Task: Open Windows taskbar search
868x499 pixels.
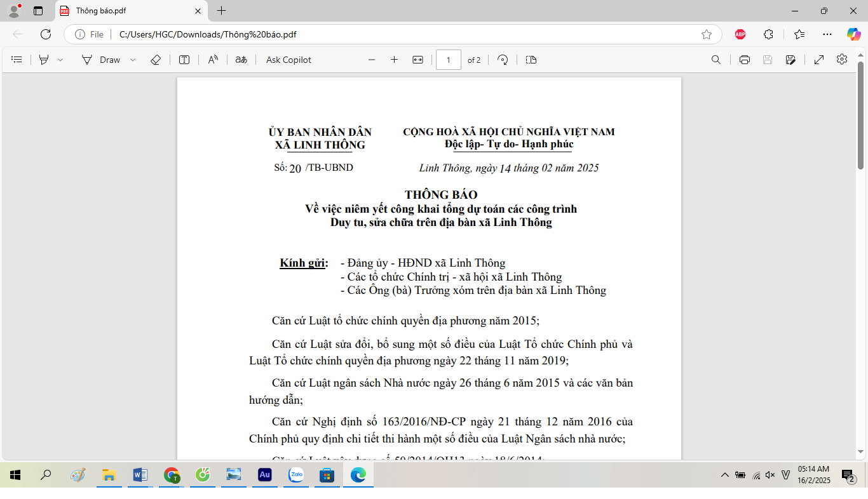Action: (x=46, y=475)
